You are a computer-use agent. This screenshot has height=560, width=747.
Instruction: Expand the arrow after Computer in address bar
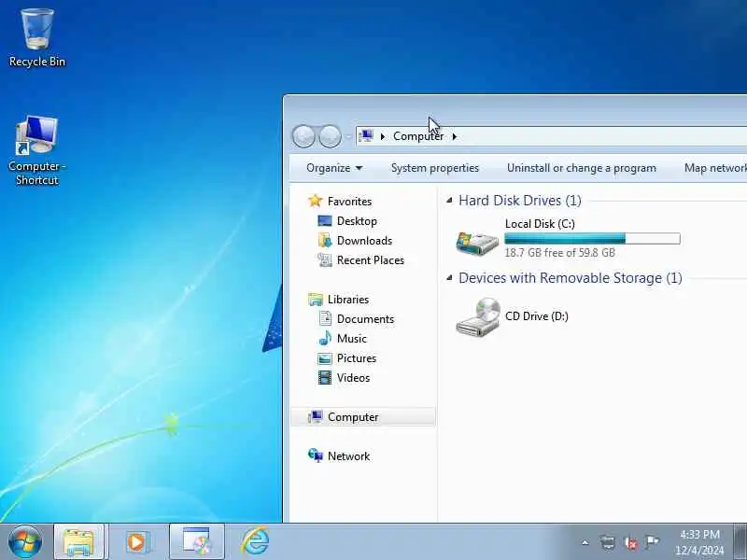[455, 136]
